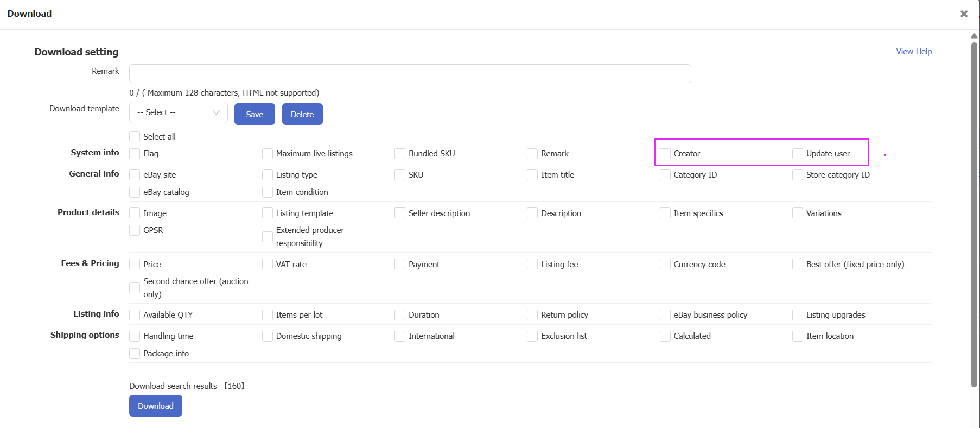Toggle the Bundled SKU checkbox
980x428 pixels.
(400, 154)
